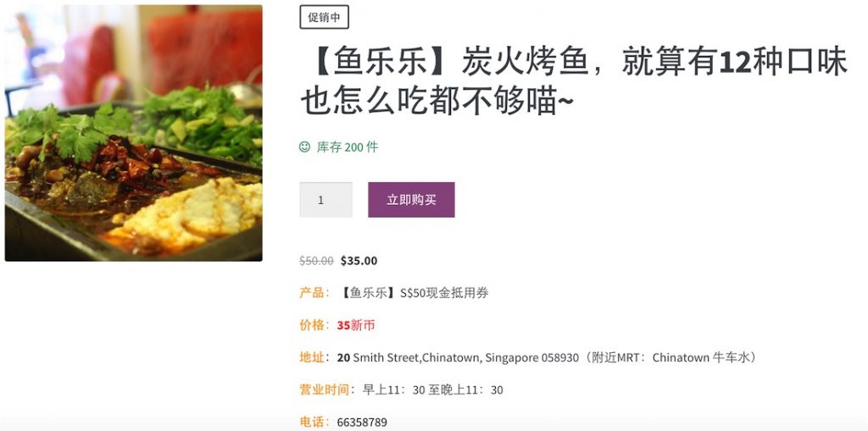
Task: Select the S$50现金抵用券 voucher description
Action: (444, 293)
